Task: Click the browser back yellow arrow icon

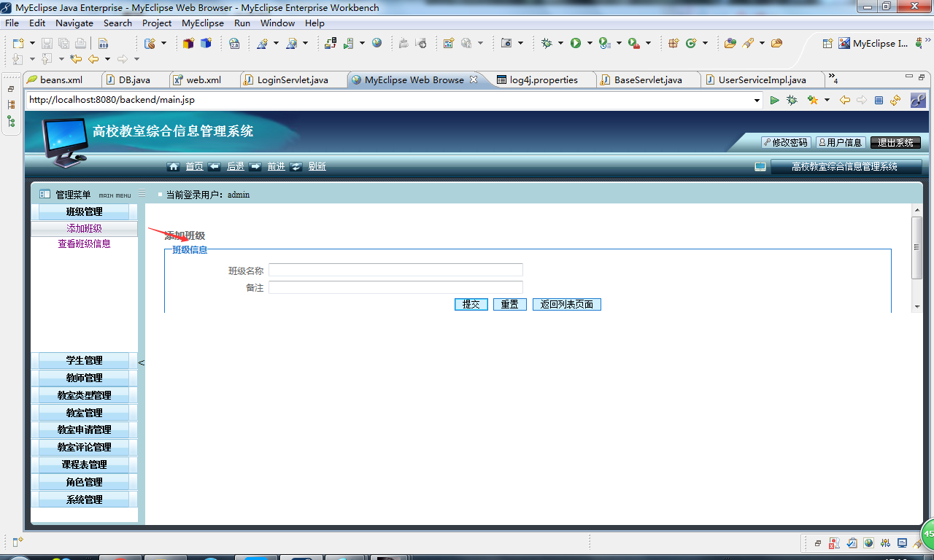Action: tap(845, 100)
